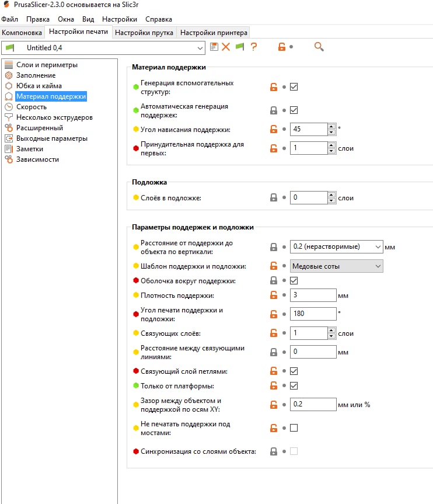Image resolution: width=433 pixels, height=504 pixels.
Task: Open the Правка menu
Action: [38, 19]
